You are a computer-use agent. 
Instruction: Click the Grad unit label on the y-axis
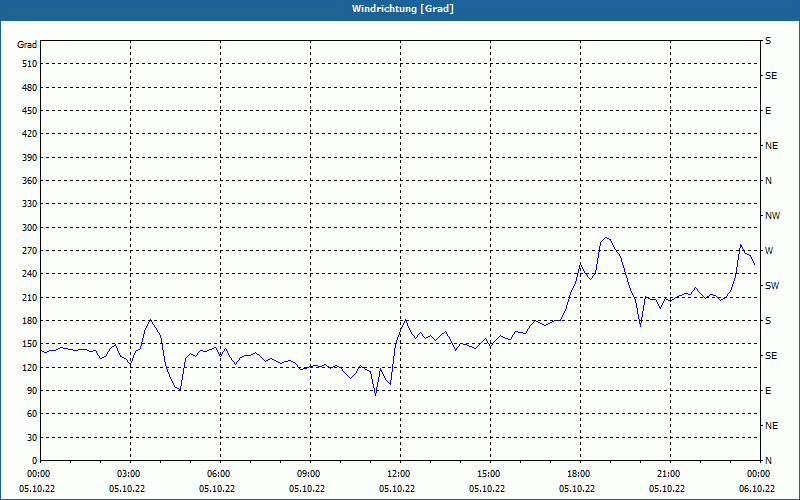(x=27, y=45)
